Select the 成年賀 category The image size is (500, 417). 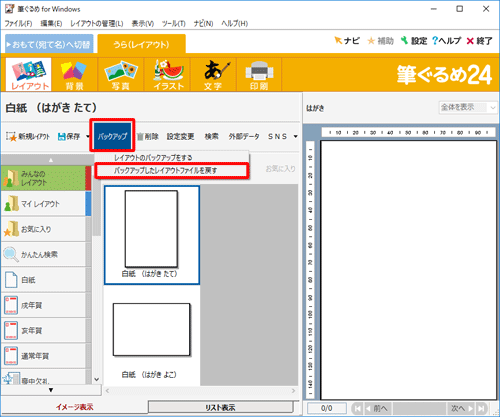43,305
